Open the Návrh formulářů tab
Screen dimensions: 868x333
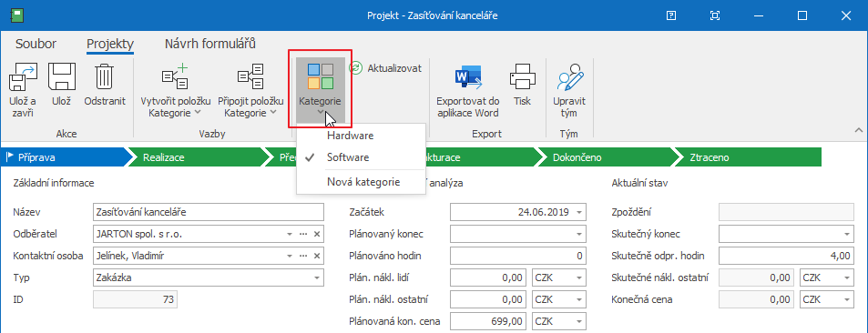(x=210, y=45)
